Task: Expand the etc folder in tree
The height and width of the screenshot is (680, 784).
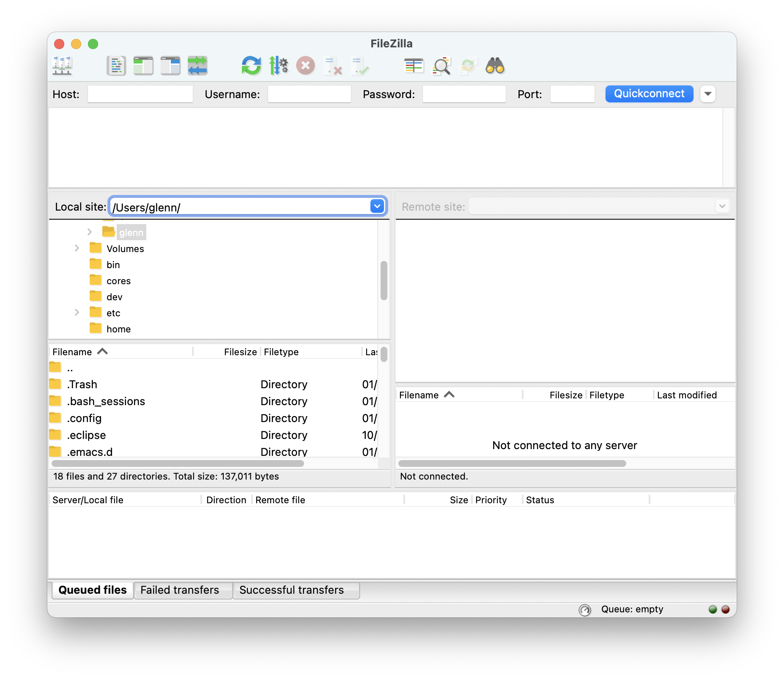Action: click(x=77, y=312)
